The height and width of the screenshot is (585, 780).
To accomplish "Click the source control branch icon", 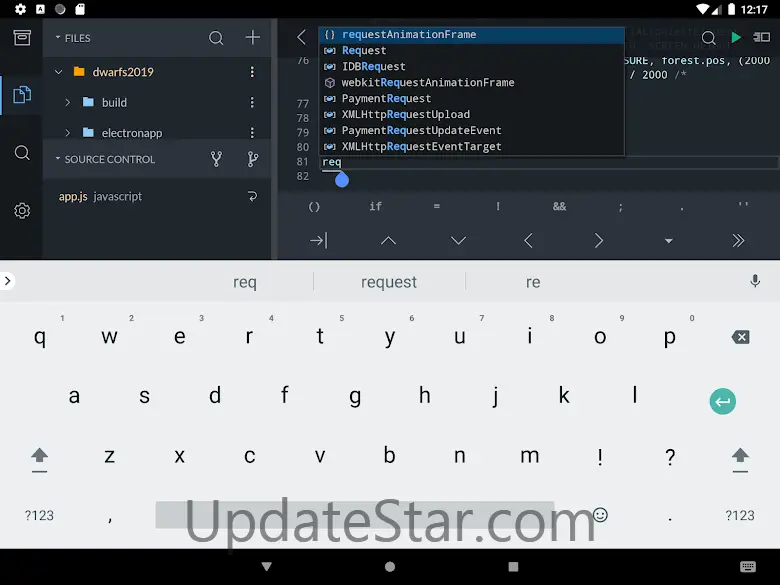I will [253, 159].
